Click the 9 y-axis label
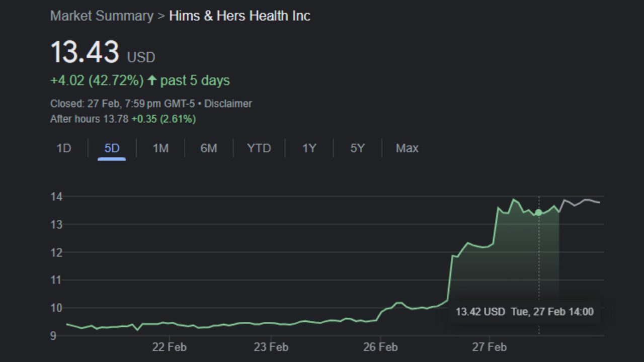The image size is (644, 362). (53, 336)
